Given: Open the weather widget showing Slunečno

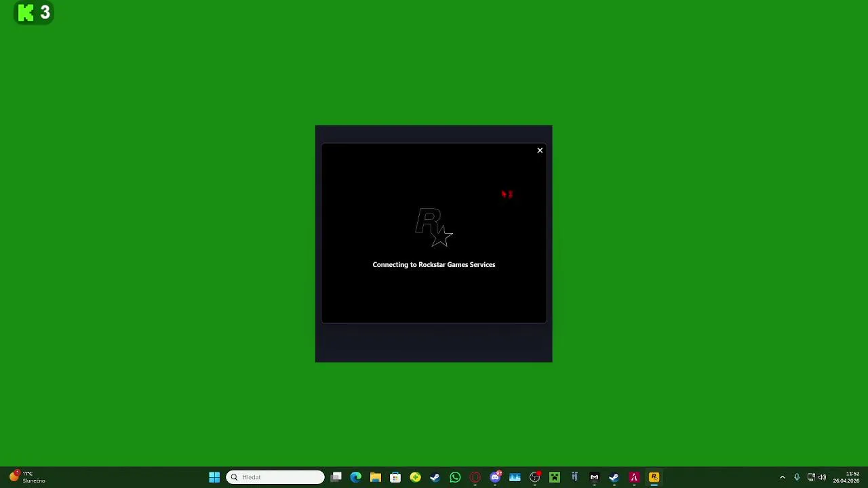Looking at the screenshot, I should tap(27, 477).
